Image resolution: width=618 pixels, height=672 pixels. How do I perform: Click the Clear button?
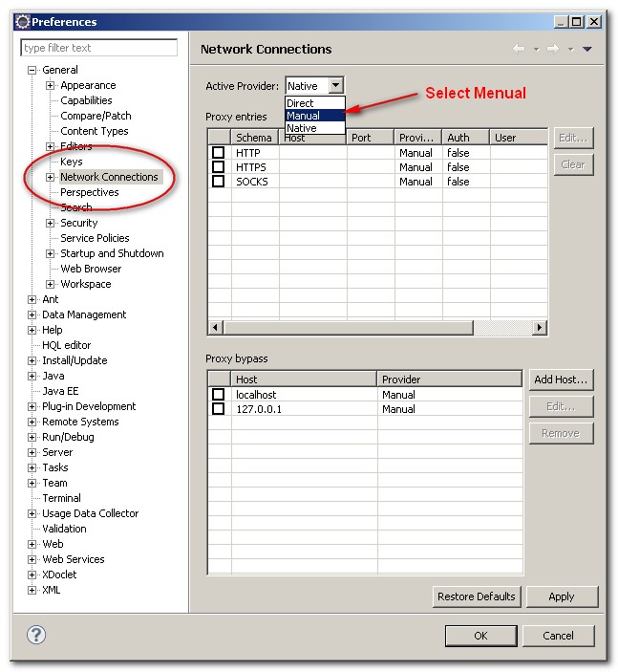pos(573,164)
